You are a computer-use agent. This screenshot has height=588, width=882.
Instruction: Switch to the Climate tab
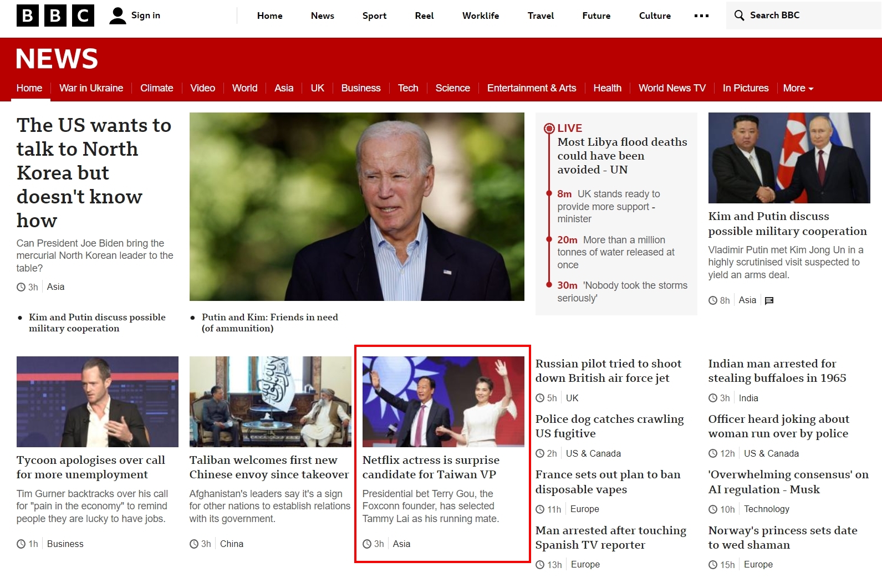157,88
